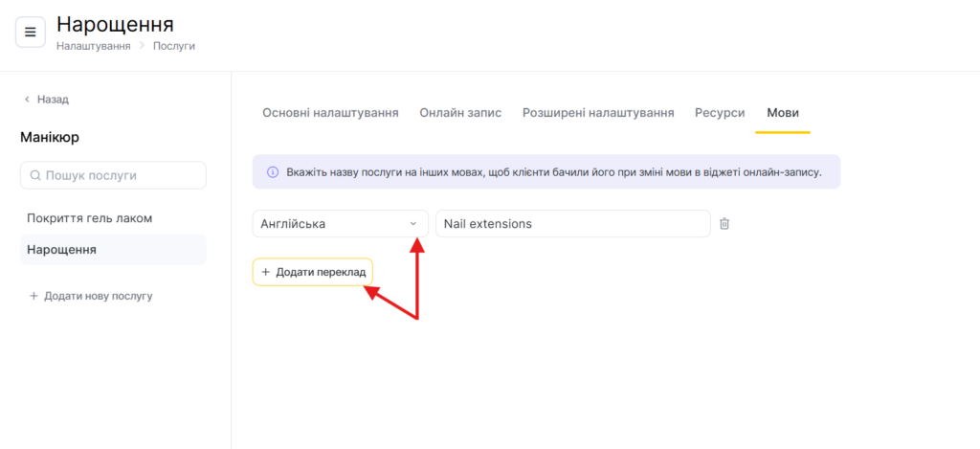Screen dimensions: 980x449
Task: Click the chevron arrow of the language selector
Action: tap(413, 224)
